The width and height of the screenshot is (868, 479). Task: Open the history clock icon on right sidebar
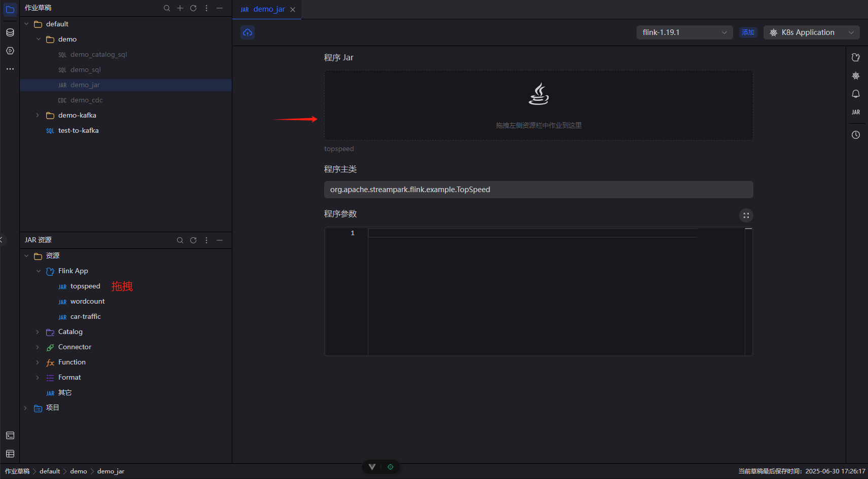pos(856,135)
